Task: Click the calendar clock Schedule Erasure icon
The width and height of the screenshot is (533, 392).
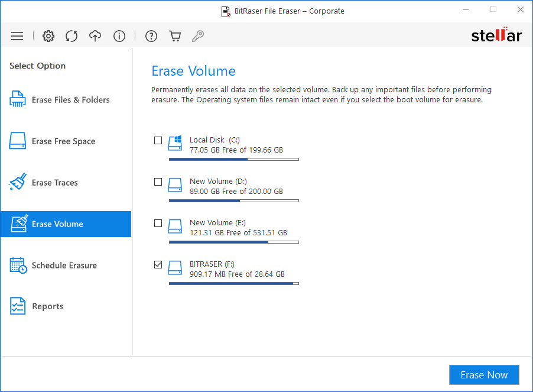Action: coord(18,265)
